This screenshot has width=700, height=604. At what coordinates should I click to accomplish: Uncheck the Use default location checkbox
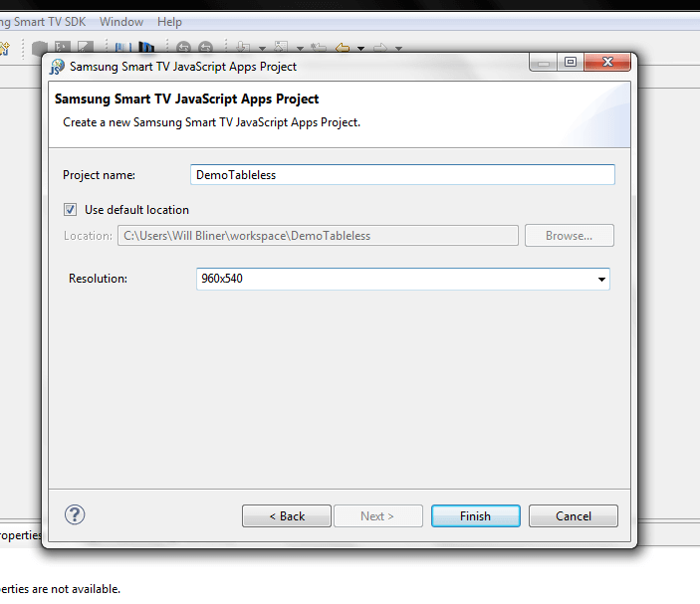coord(70,209)
